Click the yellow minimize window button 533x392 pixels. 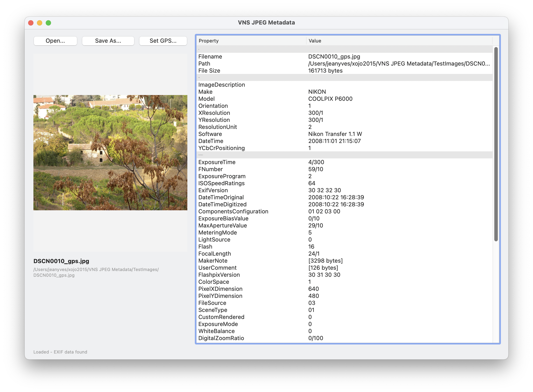click(x=40, y=23)
